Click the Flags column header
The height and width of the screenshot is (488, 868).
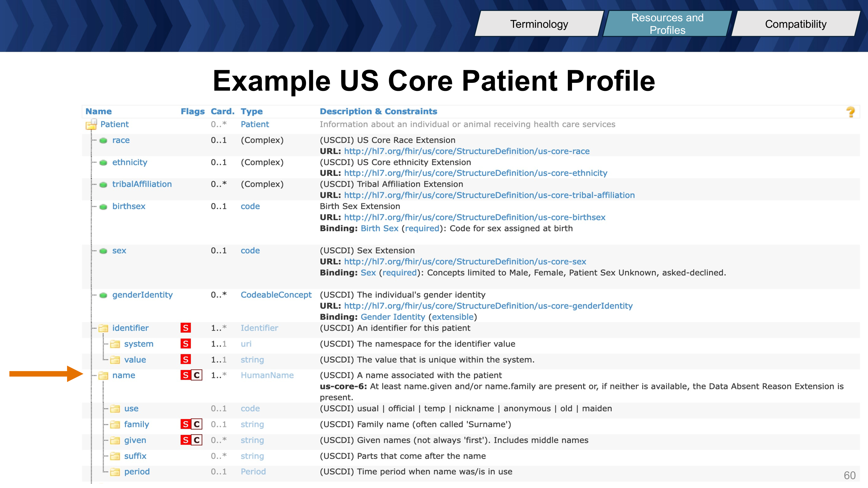[192, 111]
